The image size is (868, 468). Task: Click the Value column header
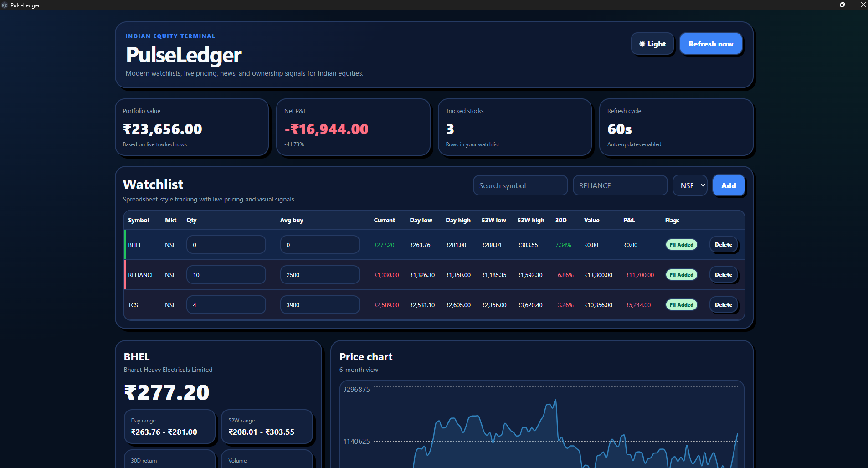[591, 220]
